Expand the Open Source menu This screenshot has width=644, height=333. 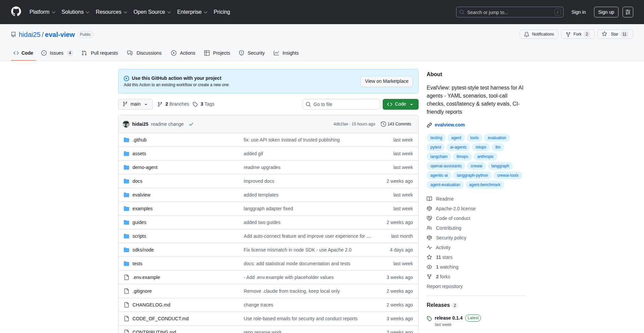[x=152, y=12]
